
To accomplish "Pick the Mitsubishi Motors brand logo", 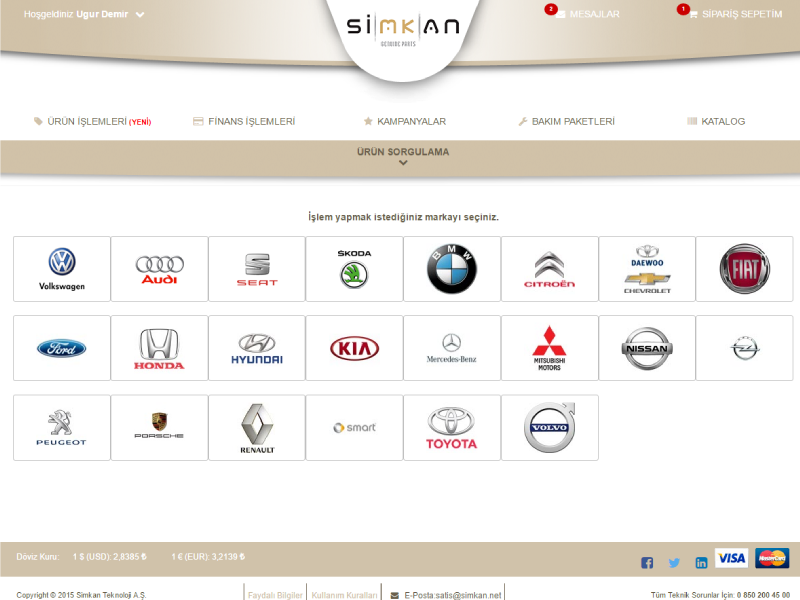I will [549, 349].
